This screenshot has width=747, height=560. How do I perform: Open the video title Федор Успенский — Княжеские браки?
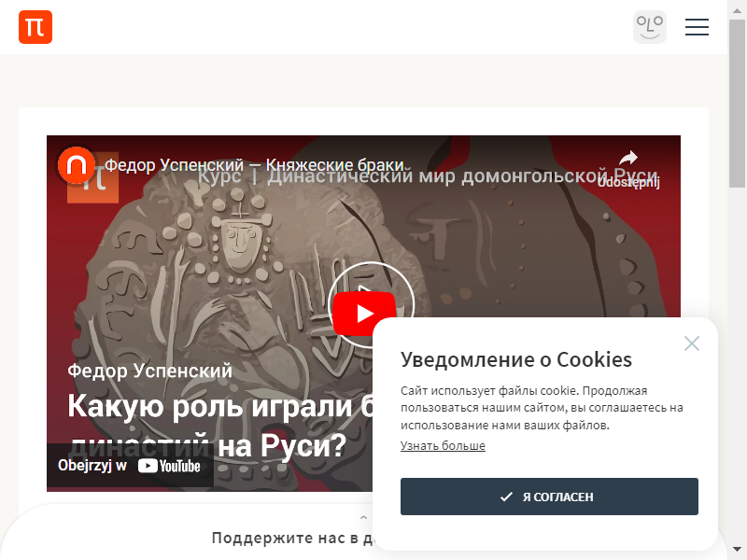(255, 165)
